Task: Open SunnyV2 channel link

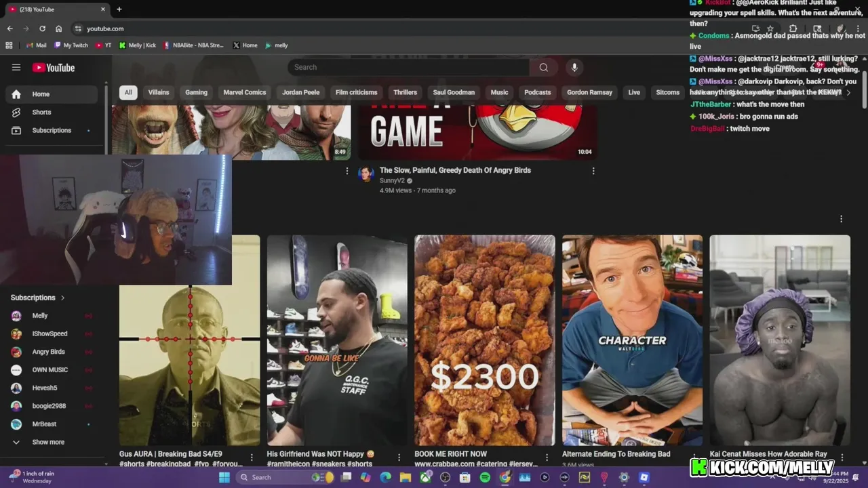Action: coord(392,181)
